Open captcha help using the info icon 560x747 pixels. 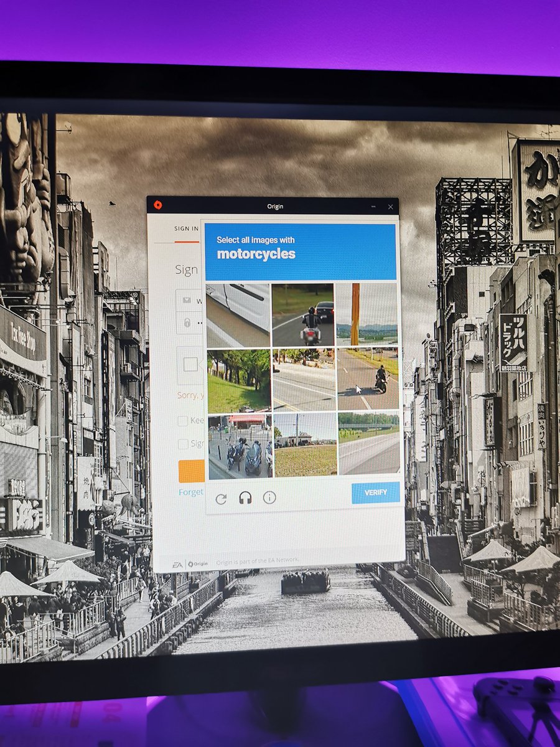(269, 497)
